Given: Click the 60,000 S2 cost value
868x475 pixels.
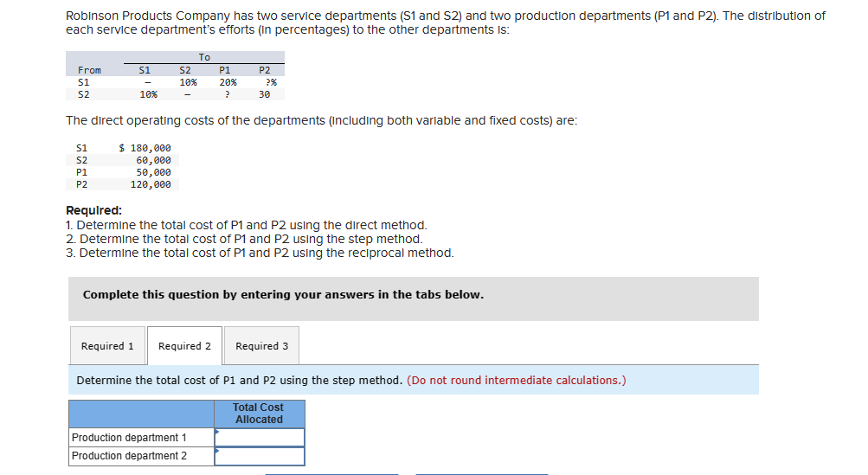Looking at the screenshot, I should [153, 160].
